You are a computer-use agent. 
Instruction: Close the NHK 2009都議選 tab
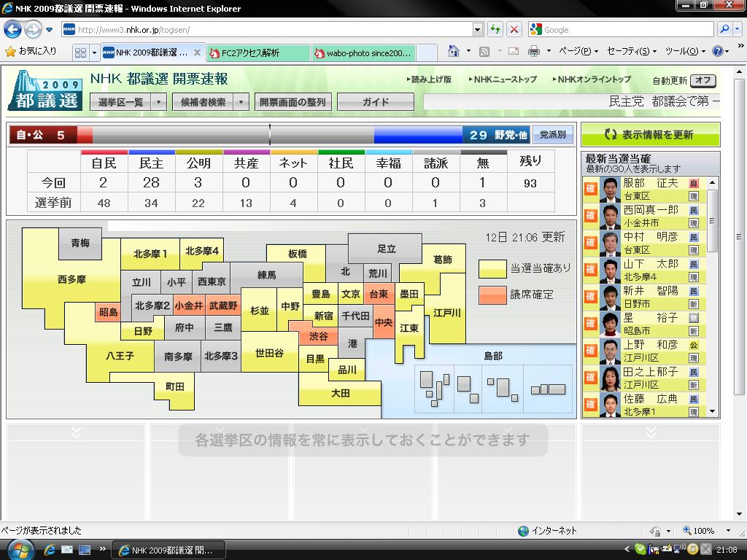[x=197, y=52]
